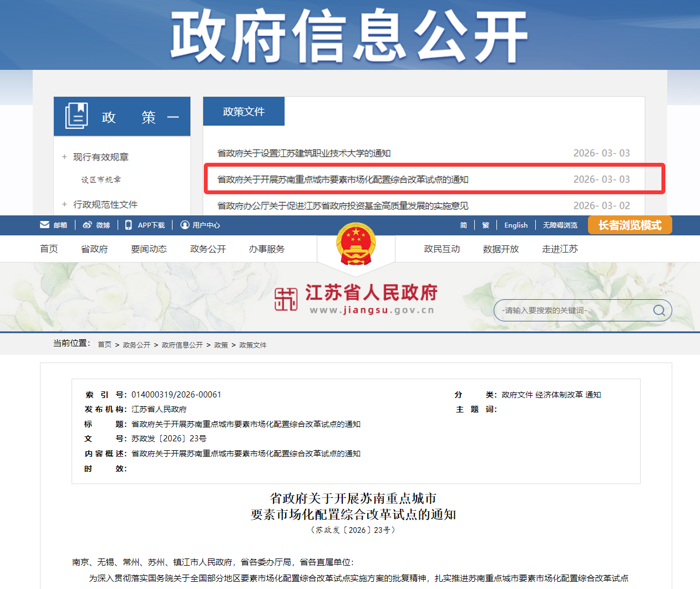The image size is (700, 589).
Task: Click the mobile APP download icon
Action: click(x=129, y=225)
